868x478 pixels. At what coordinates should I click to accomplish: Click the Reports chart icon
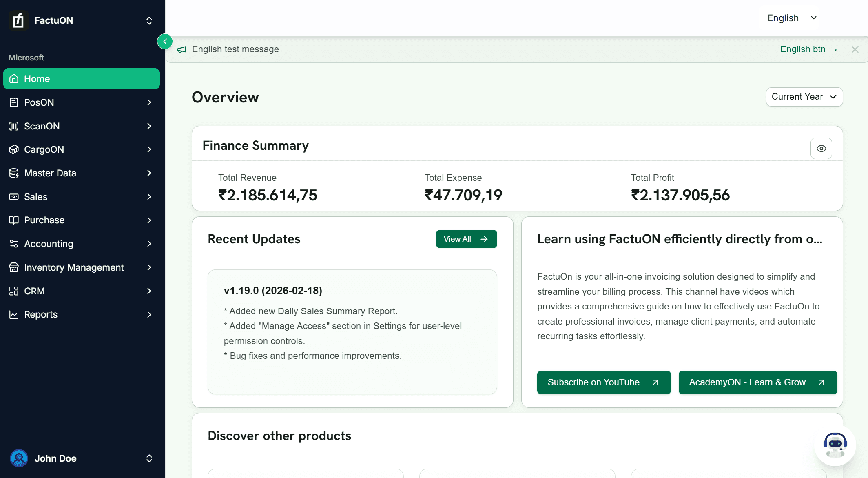coord(14,314)
